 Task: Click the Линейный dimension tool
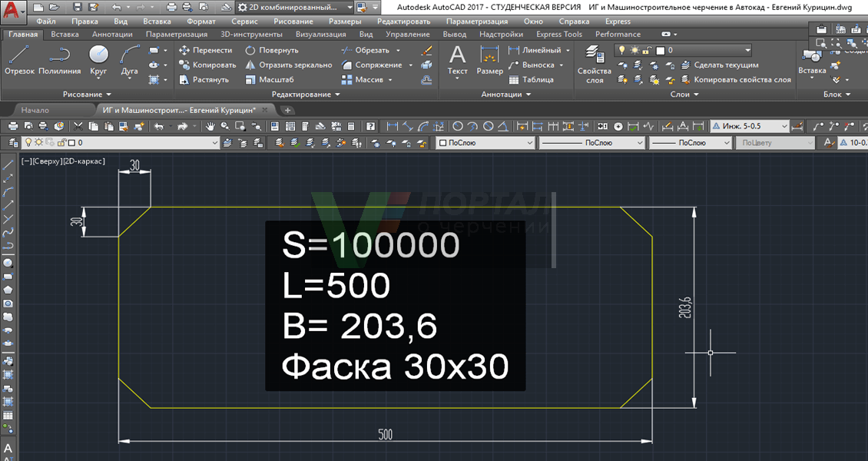(x=535, y=50)
